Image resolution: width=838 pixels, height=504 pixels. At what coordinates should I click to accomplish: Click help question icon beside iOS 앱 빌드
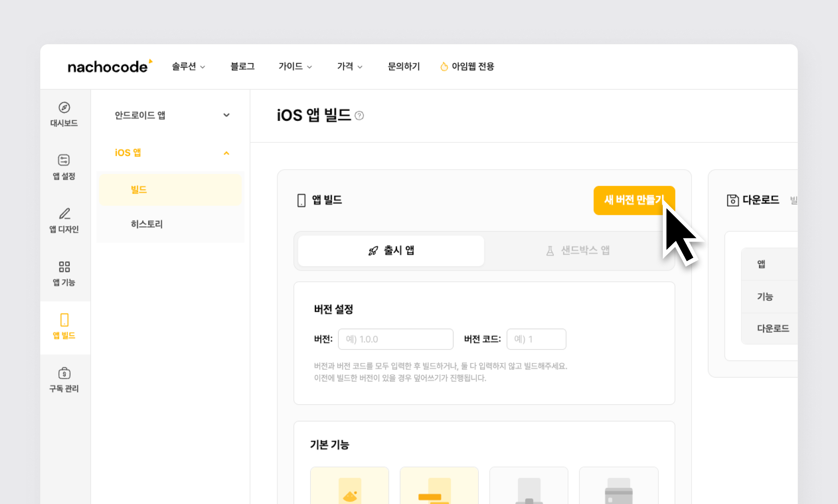tap(359, 116)
